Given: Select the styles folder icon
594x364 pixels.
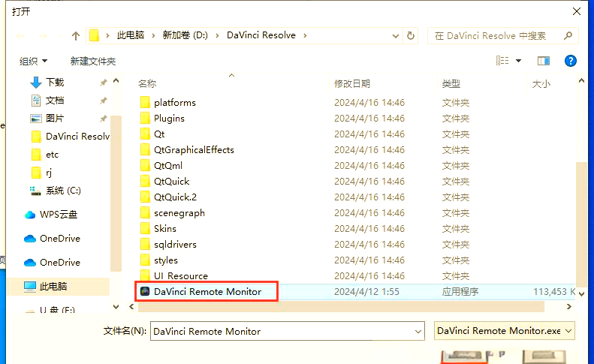Looking at the screenshot, I should [145, 260].
